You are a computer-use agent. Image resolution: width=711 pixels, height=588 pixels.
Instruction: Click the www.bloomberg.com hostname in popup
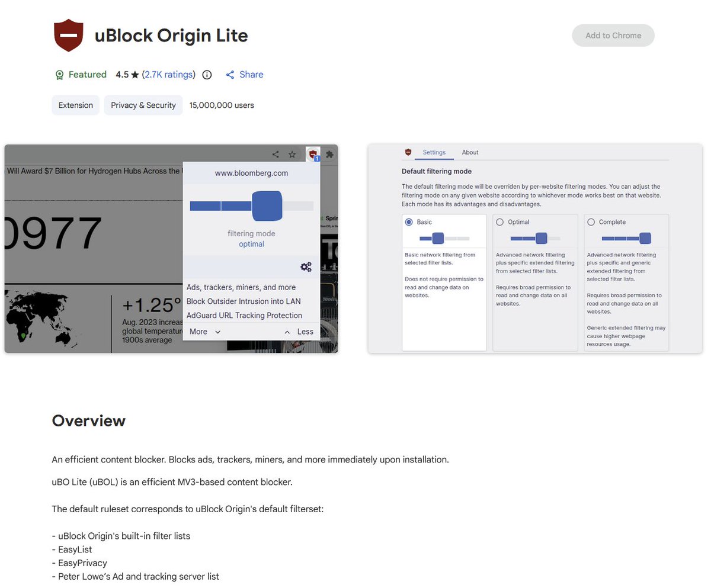coord(251,173)
